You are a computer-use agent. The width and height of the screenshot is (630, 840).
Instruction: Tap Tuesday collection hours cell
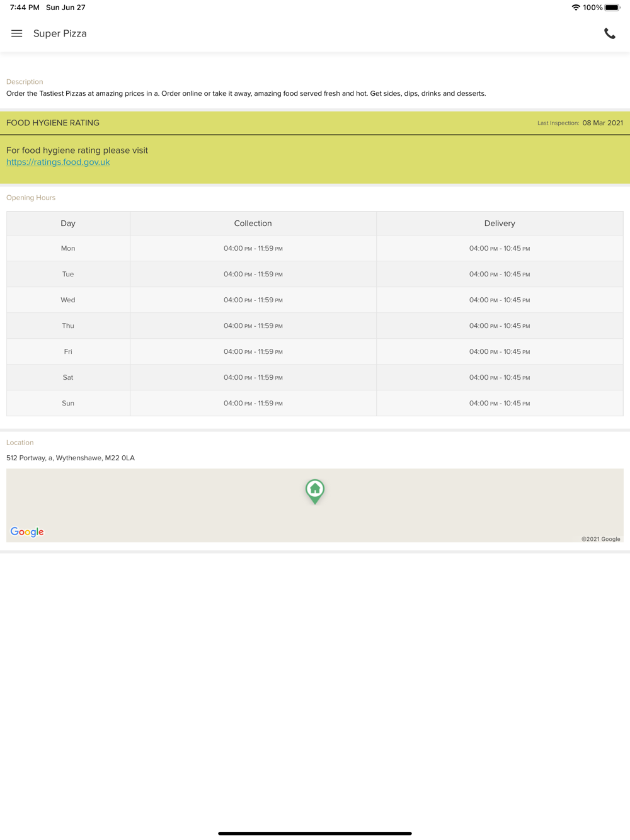coord(253,274)
